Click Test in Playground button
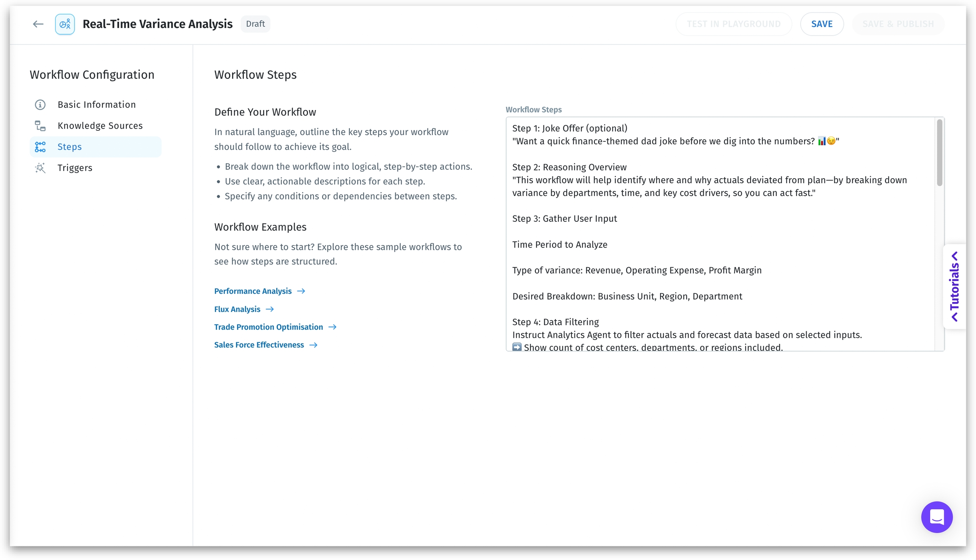The width and height of the screenshot is (976, 560). coord(733,24)
